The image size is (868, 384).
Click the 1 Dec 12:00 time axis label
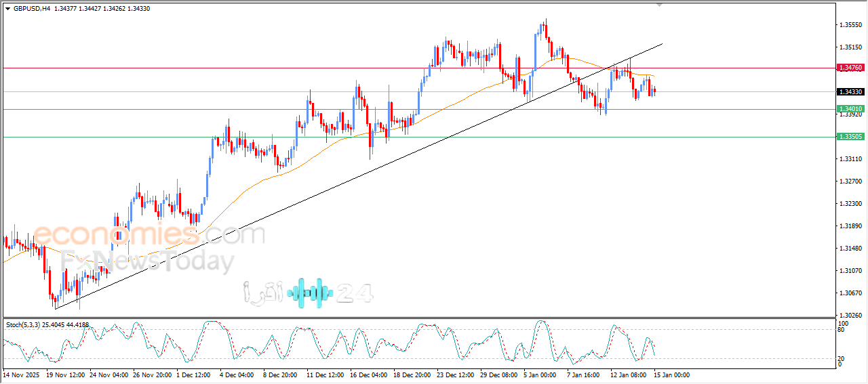(x=195, y=375)
